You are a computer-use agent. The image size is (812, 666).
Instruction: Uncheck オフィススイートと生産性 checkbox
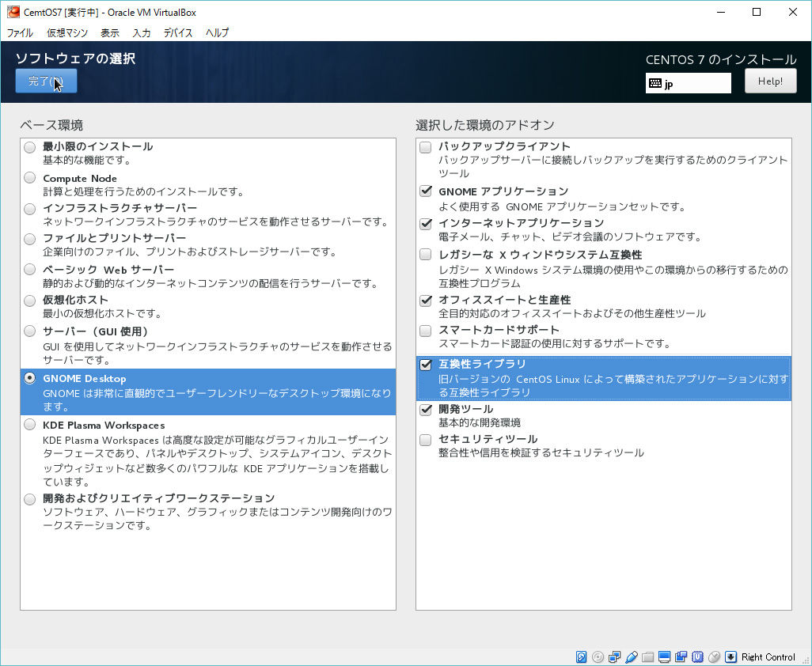click(x=426, y=300)
